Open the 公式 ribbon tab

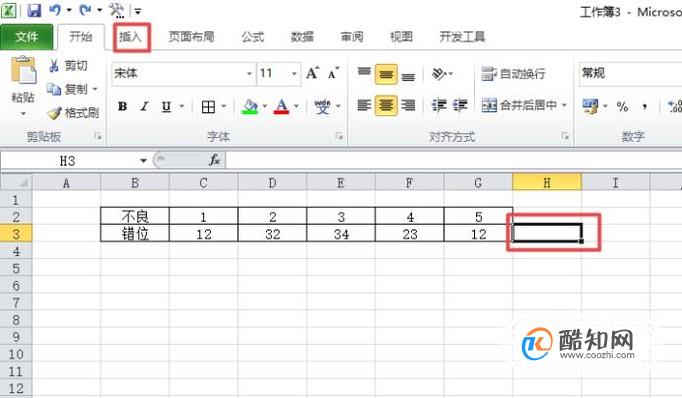pos(253,37)
